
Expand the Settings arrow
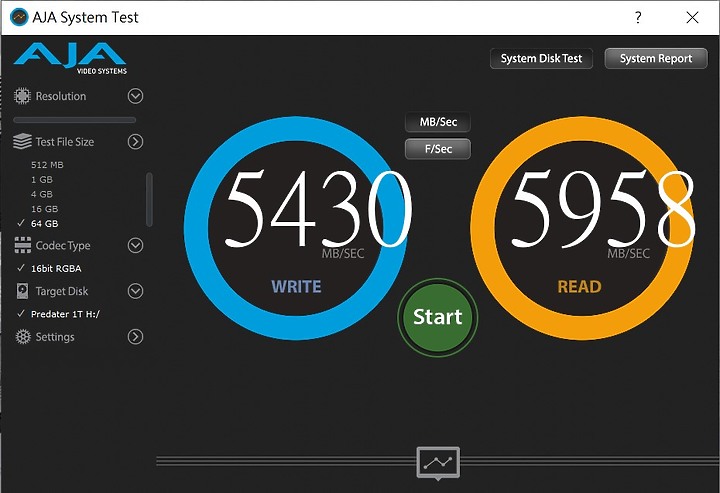[135, 336]
